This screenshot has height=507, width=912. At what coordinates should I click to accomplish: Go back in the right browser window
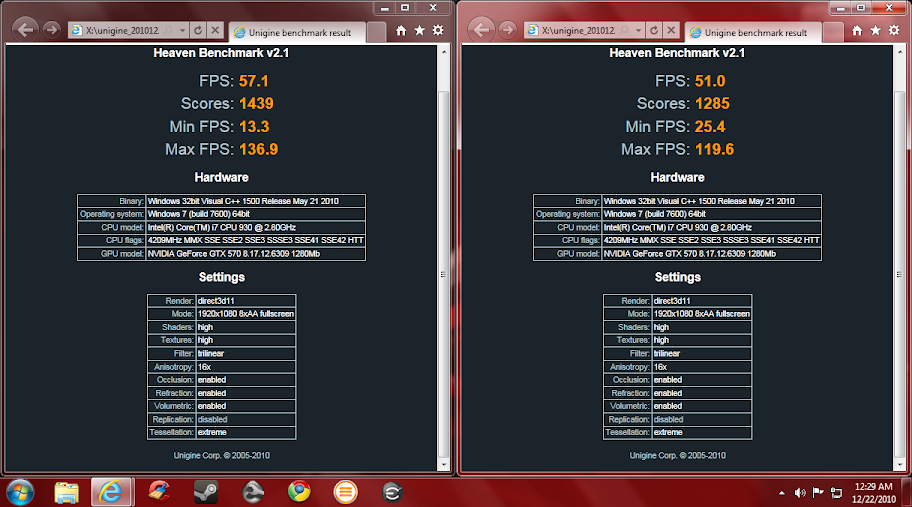tap(482, 30)
